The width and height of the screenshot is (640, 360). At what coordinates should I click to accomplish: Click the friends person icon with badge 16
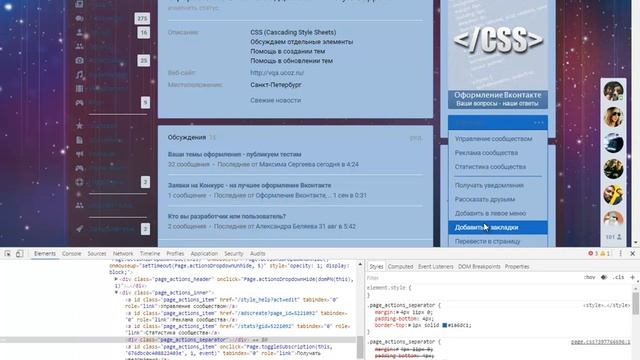80,32
